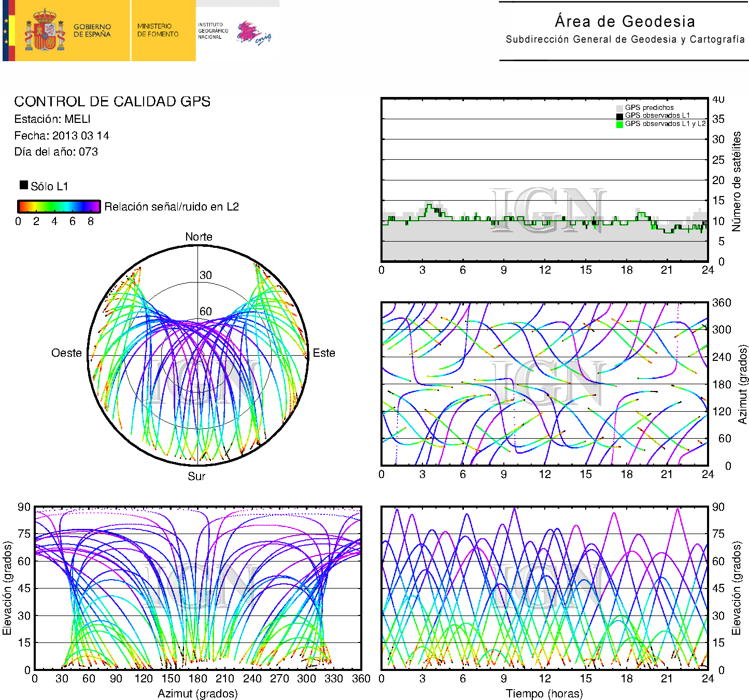This screenshot has width=749, height=700.
Task: Click the Estación: MELI line
Action: 52,119
